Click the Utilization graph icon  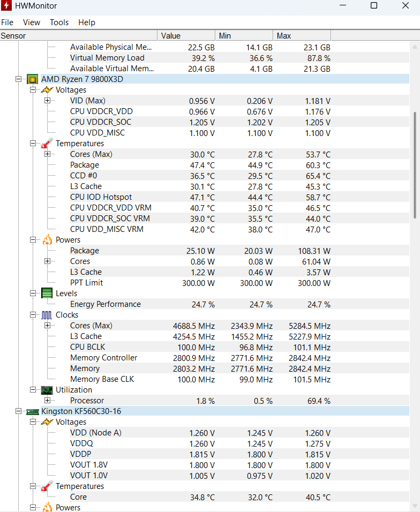(x=47, y=390)
